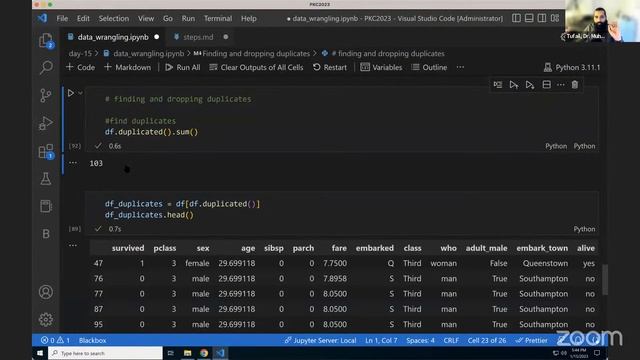
Task: Execute cells above icon in cell toolbar
Action: (514, 85)
